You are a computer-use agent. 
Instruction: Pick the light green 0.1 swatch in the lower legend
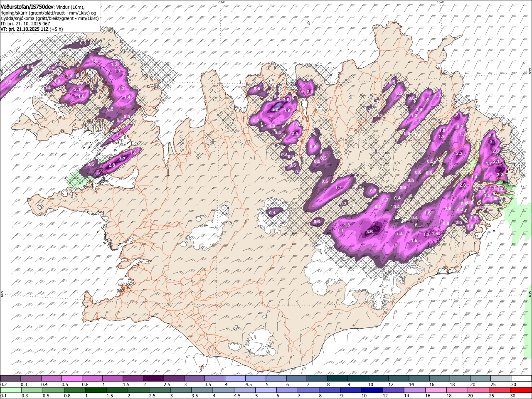pos(11,390)
